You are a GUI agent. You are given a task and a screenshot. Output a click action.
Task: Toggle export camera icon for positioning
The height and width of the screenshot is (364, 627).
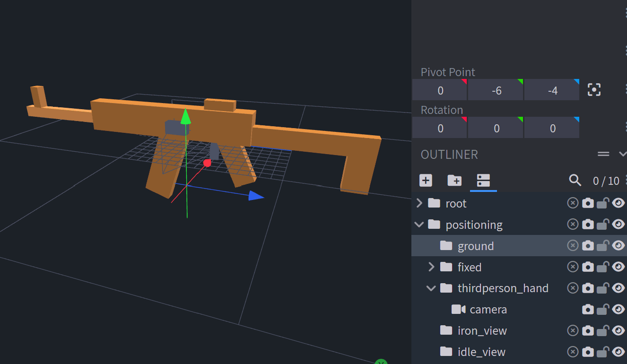coord(588,225)
